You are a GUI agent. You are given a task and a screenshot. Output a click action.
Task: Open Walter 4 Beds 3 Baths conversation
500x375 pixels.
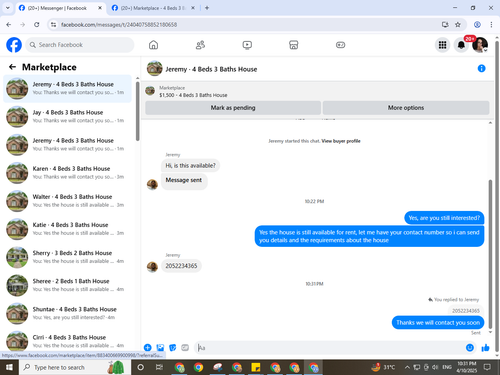coord(67,201)
